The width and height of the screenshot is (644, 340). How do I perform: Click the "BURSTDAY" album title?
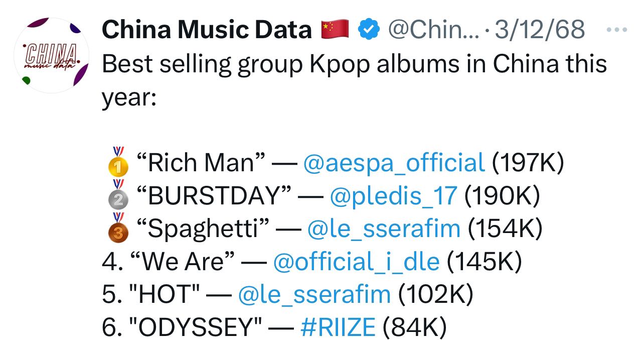tap(213, 196)
